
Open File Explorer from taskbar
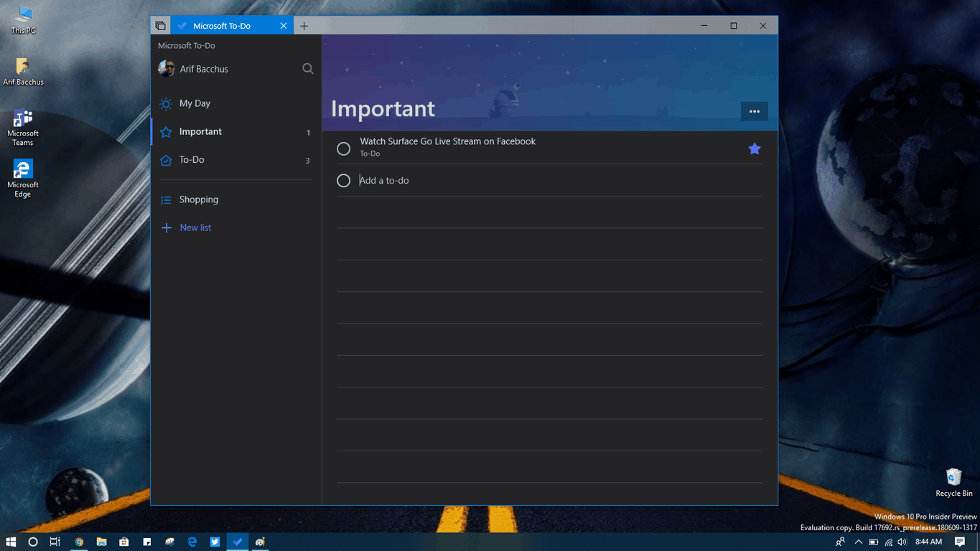(101, 542)
